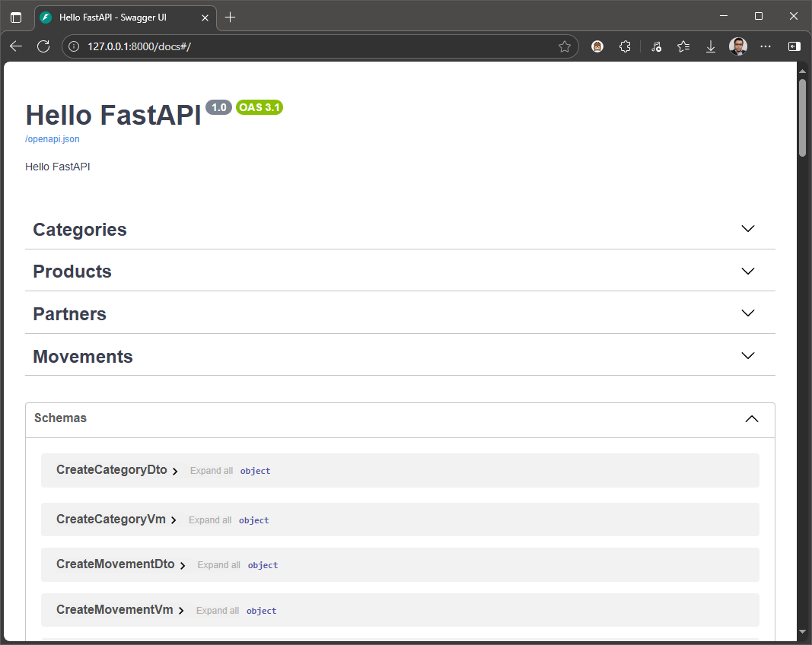Viewport: 812px width, 645px height.
Task: Click the browser back arrow
Action: (x=16, y=46)
